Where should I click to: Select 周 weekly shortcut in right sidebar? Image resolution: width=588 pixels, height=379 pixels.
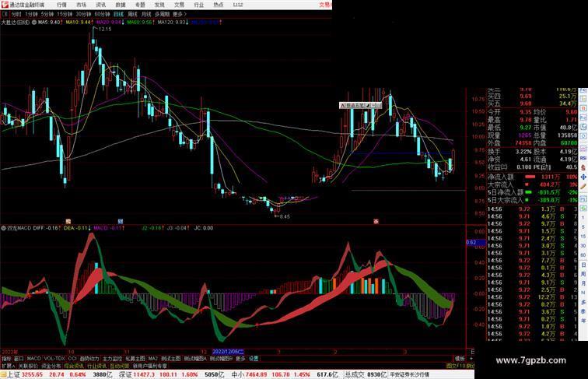pyautogui.click(x=583, y=274)
